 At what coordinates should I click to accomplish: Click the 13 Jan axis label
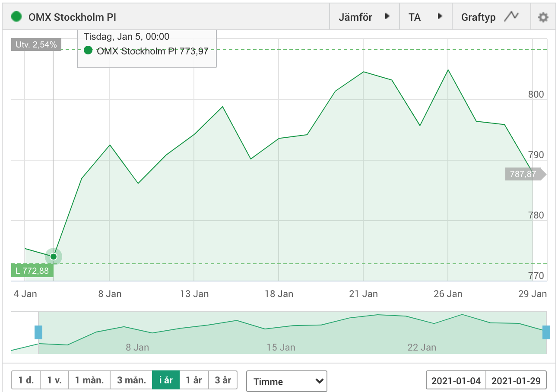click(x=194, y=294)
